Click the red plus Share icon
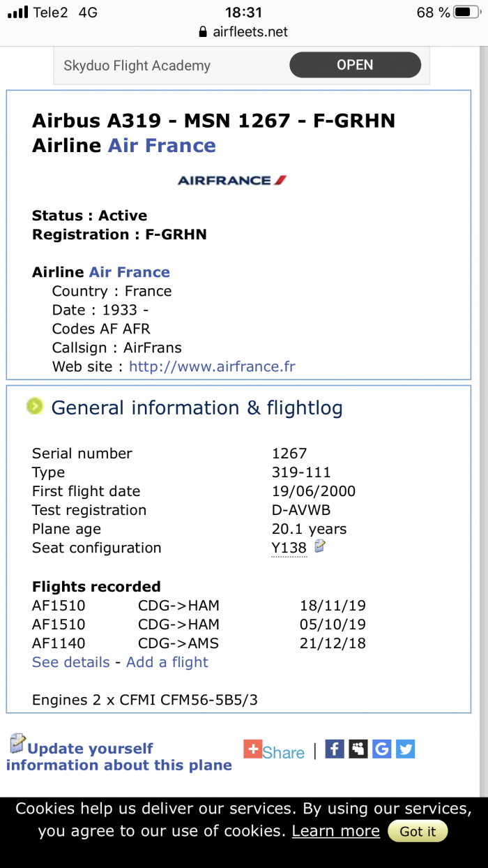The width and height of the screenshot is (488, 868). (x=252, y=749)
